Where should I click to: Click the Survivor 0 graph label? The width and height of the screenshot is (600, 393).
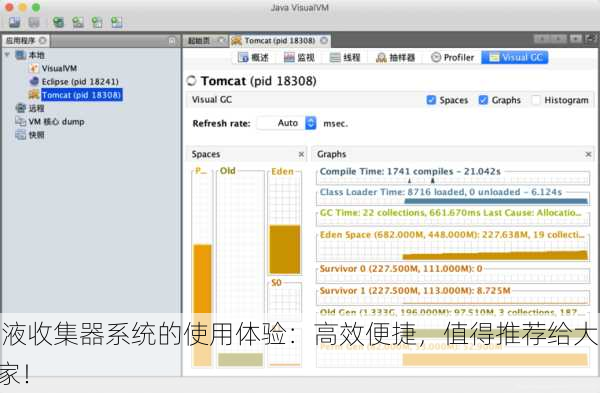tap(401, 269)
